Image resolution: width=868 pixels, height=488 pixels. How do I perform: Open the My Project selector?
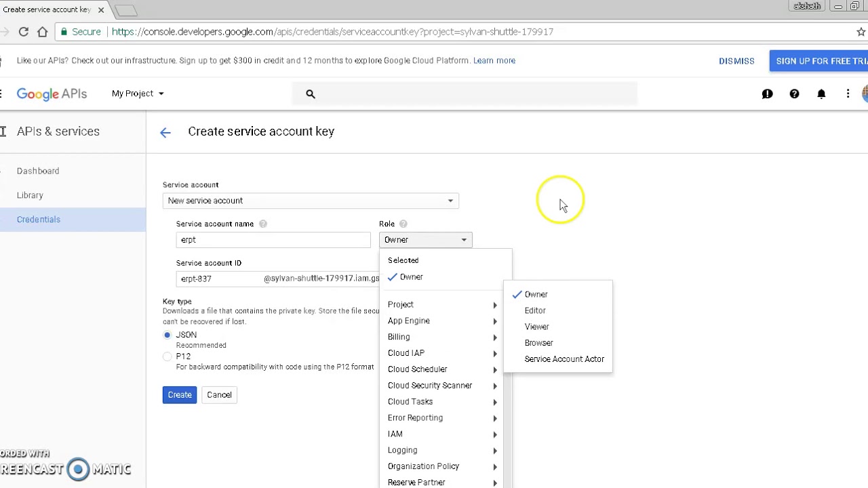(138, 94)
